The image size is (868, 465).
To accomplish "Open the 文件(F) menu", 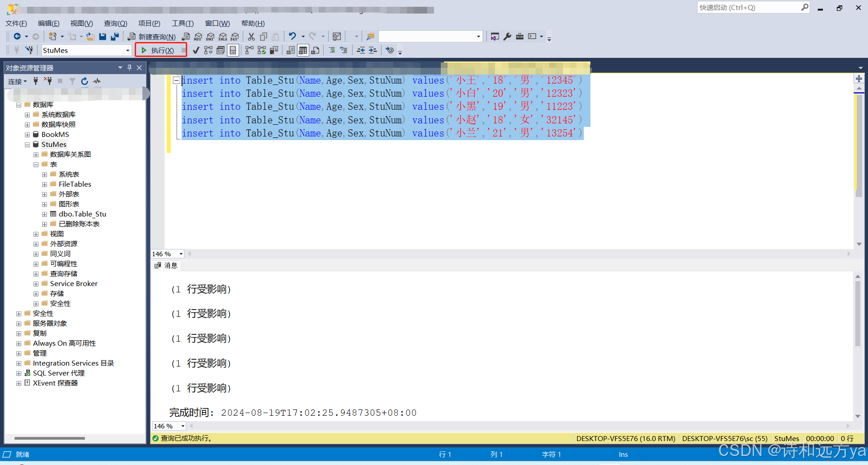I will [x=16, y=23].
